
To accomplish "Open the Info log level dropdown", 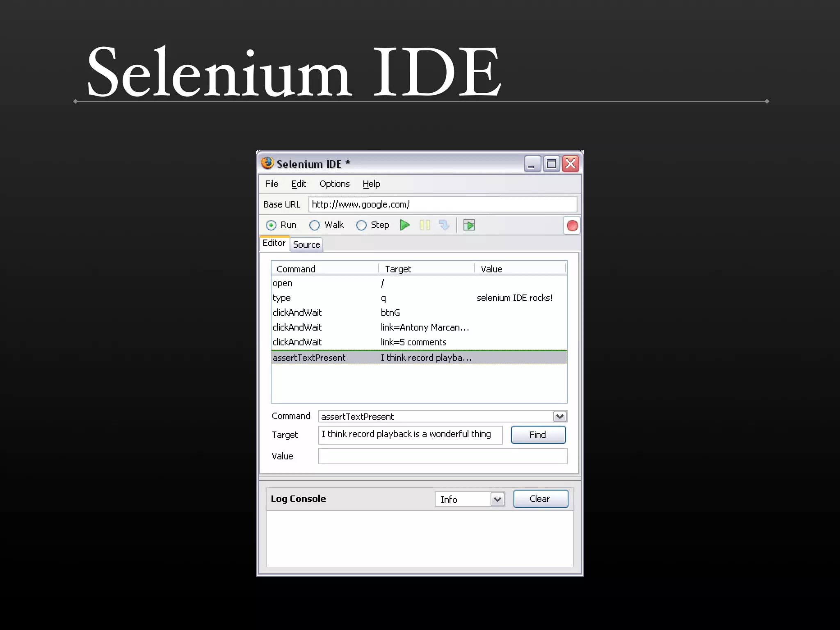I will (498, 499).
